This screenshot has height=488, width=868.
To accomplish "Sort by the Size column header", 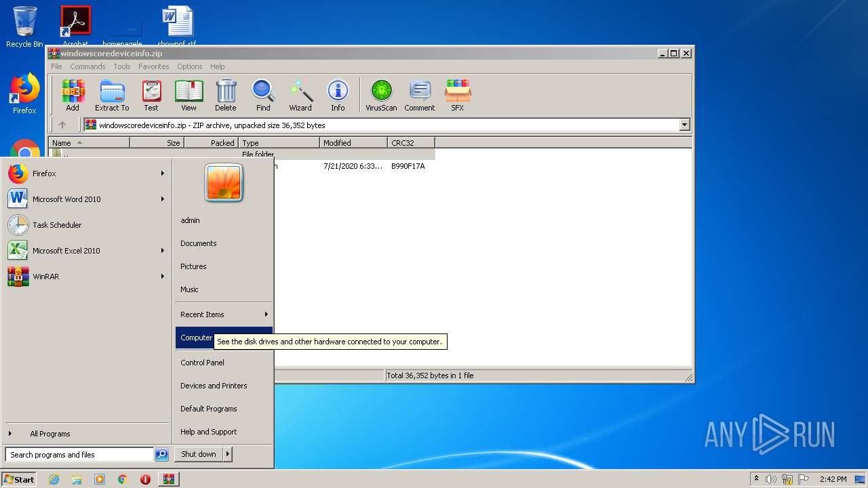I will (157, 143).
